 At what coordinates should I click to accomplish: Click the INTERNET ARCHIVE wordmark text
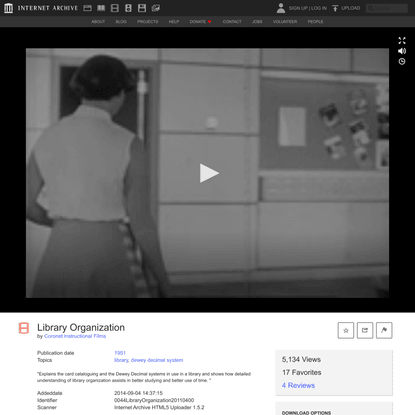click(x=48, y=8)
